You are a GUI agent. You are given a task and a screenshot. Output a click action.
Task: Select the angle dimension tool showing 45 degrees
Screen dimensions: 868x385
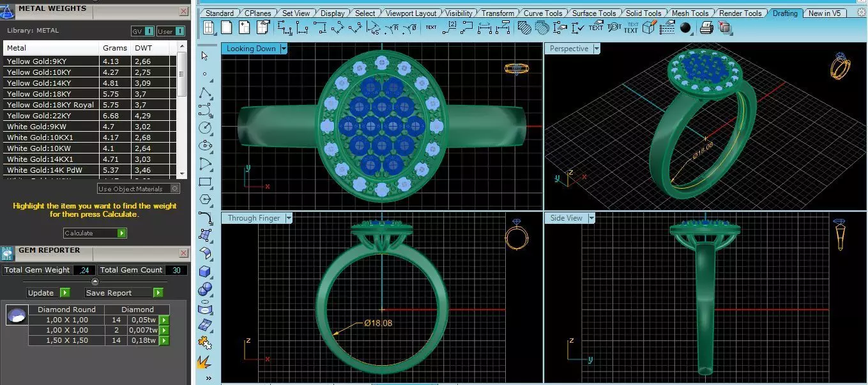coord(372,27)
